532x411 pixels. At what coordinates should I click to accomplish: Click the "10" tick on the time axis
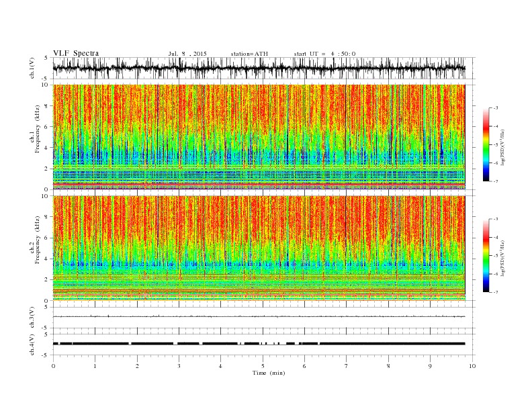(472, 366)
